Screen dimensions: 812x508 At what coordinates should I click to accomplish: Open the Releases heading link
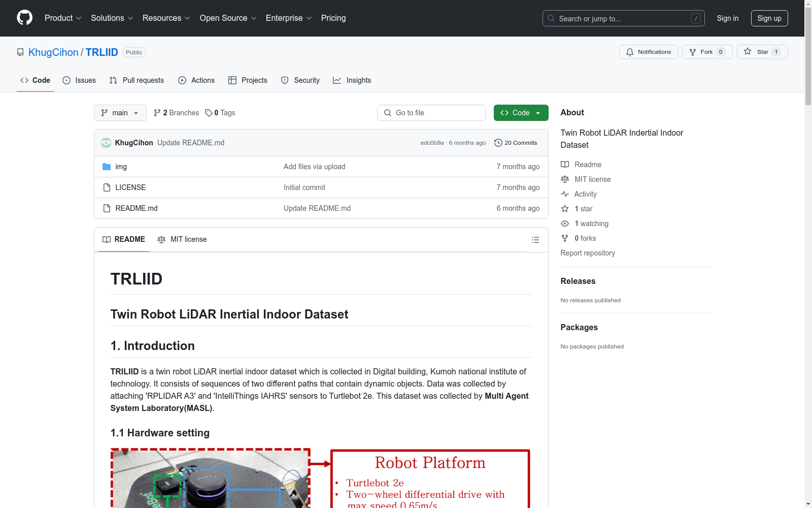(x=578, y=281)
